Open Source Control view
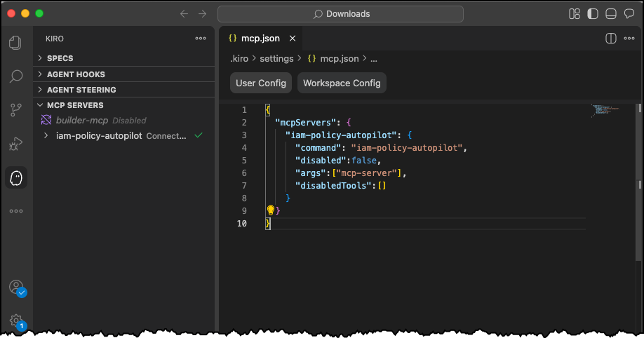 pyautogui.click(x=16, y=109)
